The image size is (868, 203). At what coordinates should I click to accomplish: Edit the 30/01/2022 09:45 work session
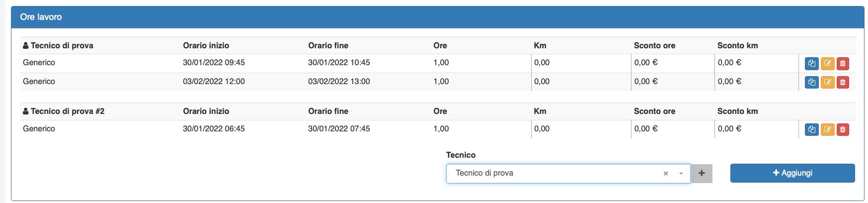point(827,64)
